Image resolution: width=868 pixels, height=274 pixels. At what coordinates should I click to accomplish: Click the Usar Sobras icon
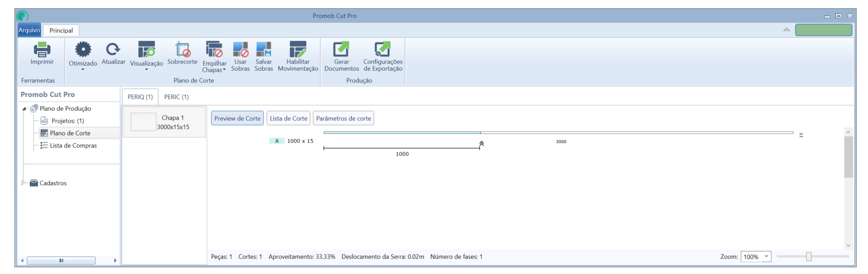tap(240, 49)
